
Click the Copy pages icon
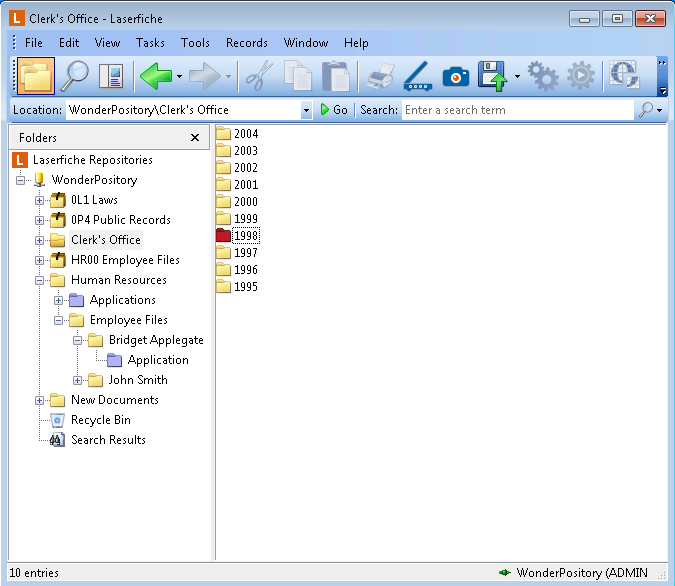point(297,76)
